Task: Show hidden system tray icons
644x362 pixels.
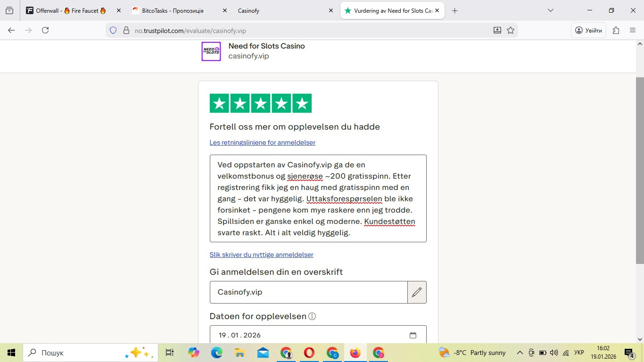Action: tap(520, 353)
